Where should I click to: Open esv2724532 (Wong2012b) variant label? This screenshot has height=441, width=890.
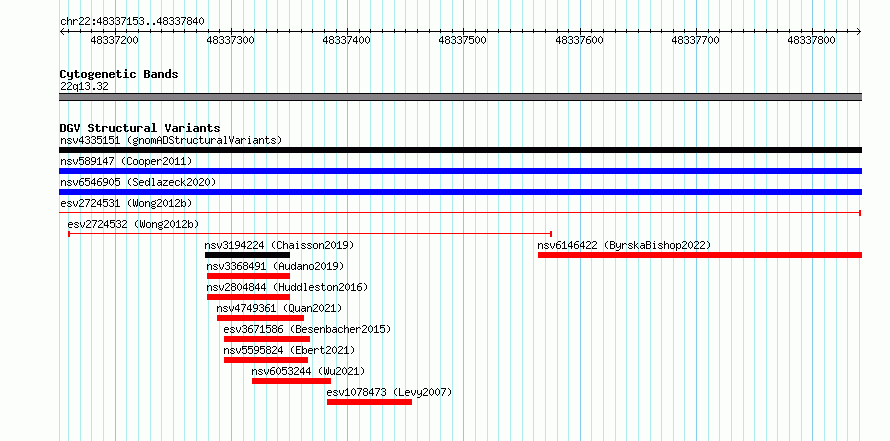click(x=133, y=224)
